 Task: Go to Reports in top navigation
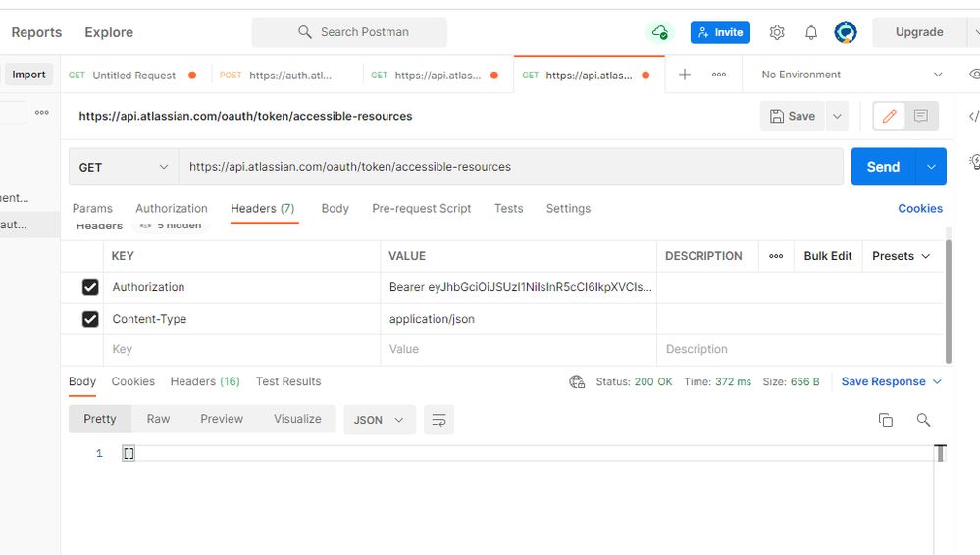tap(36, 32)
